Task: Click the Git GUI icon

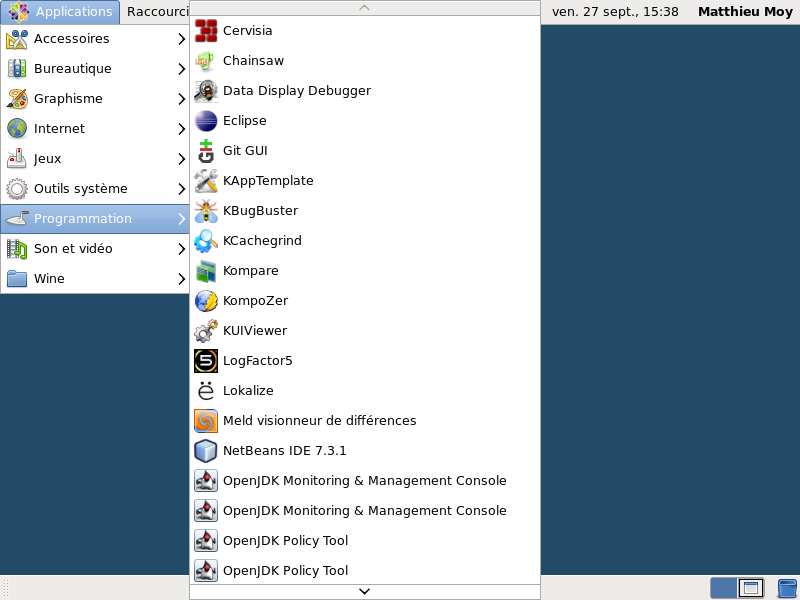Action: [206, 151]
